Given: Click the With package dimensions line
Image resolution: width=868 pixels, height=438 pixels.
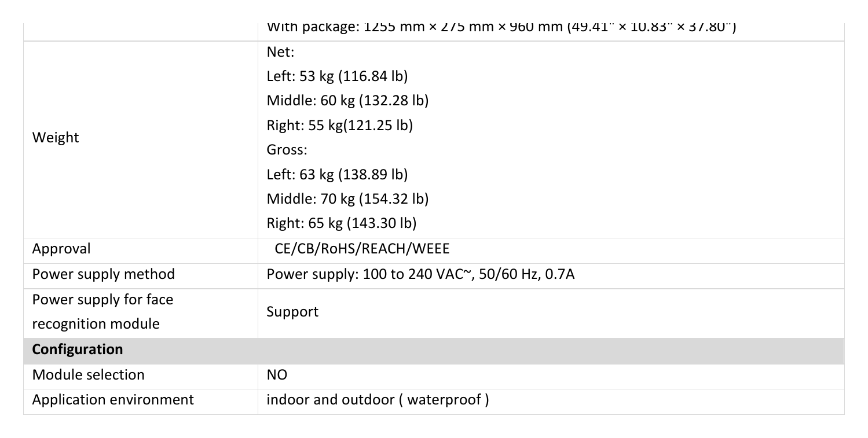Looking at the screenshot, I should pos(501,27).
